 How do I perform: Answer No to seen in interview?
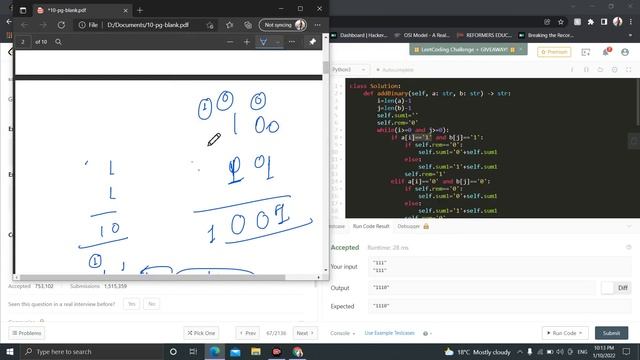(152, 304)
